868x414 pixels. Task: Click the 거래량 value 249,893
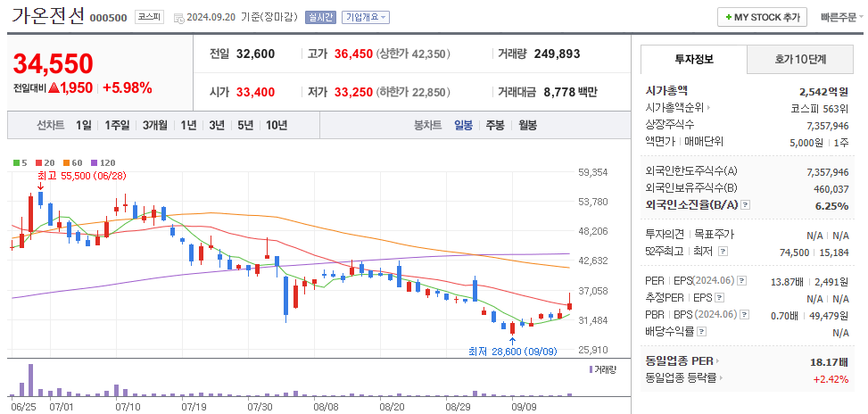(557, 54)
